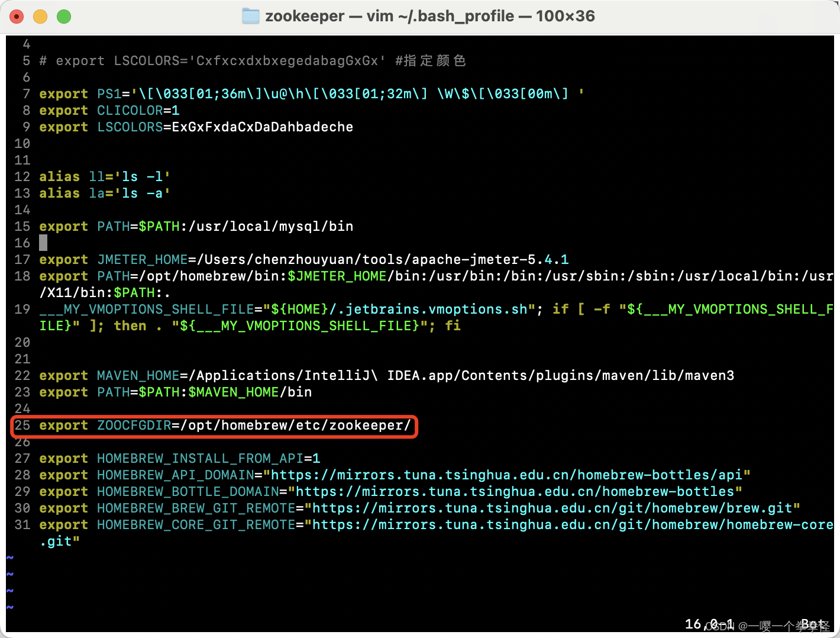Click the wrapped '.git"' ending of line 31
This screenshot has height=638, width=840.
pyautogui.click(x=60, y=542)
